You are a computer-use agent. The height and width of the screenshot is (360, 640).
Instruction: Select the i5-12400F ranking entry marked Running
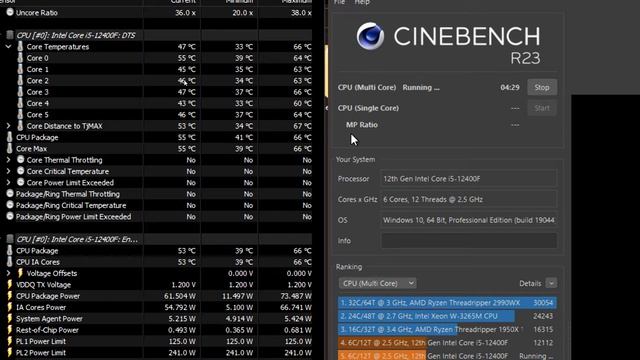click(x=447, y=356)
